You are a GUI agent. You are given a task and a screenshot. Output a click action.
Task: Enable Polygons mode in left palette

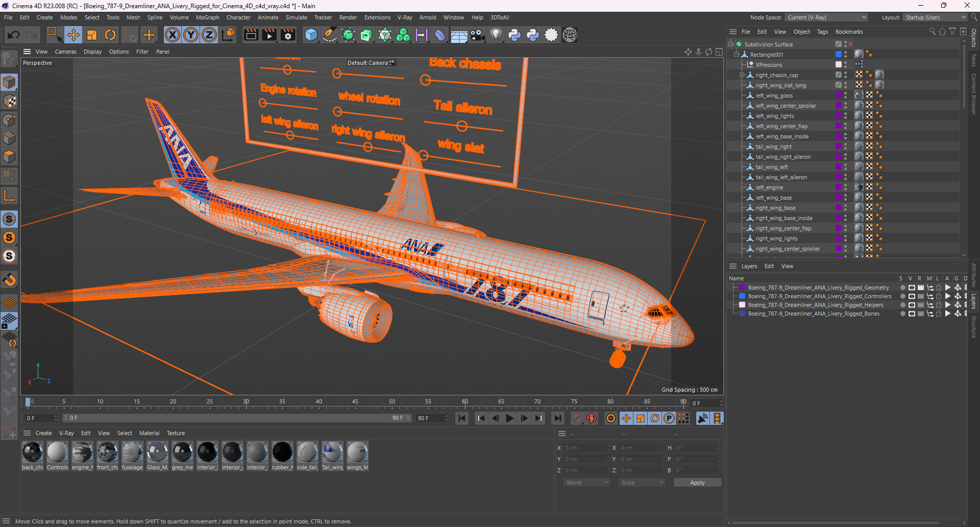[x=9, y=157]
